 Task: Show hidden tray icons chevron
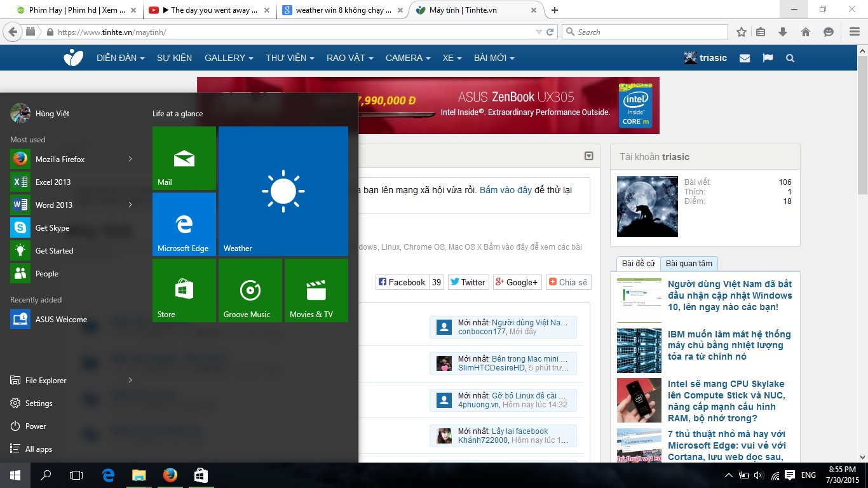click(x=728, y=475)
